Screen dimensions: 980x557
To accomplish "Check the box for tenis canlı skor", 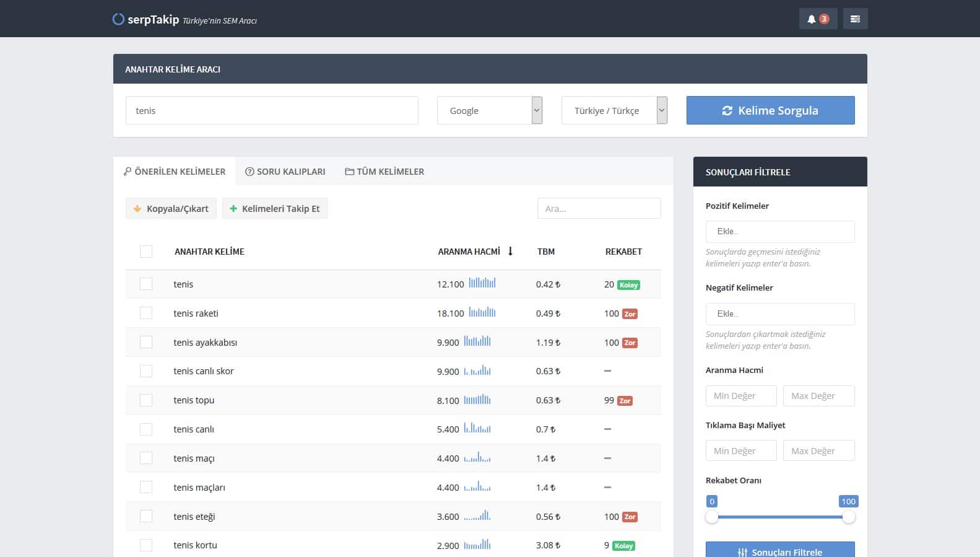I will click(x=146, y=371).
